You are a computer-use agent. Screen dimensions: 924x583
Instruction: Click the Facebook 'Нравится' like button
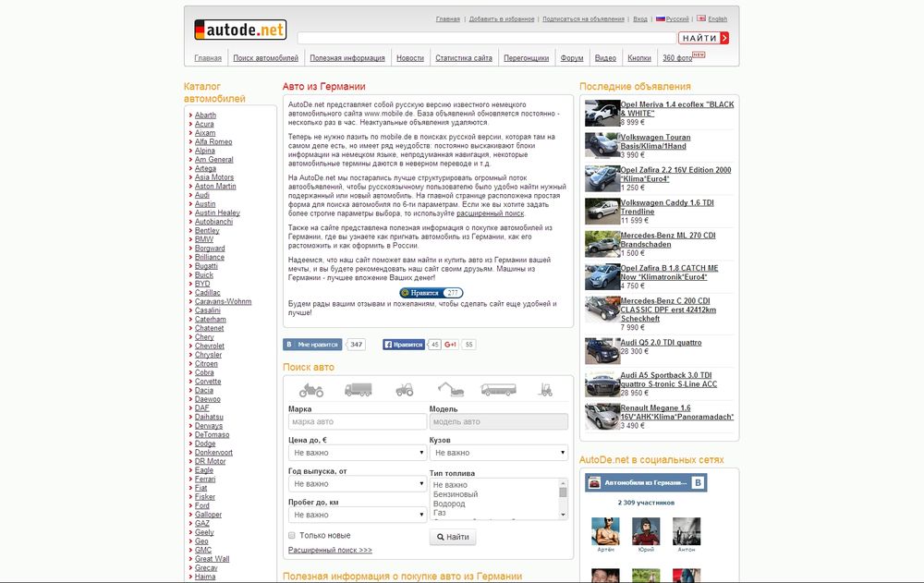pyautogui.click(x=403, y=345)
